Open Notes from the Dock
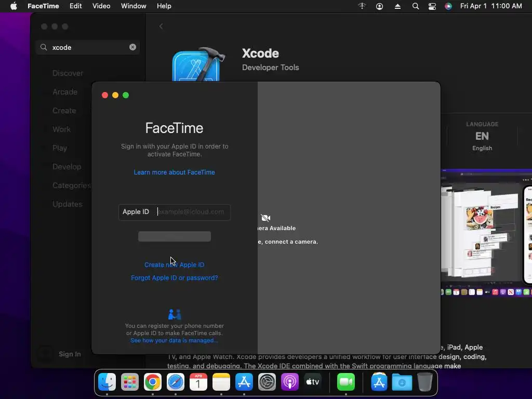This screenshot has height=399, width=532. tap(221, 382)
